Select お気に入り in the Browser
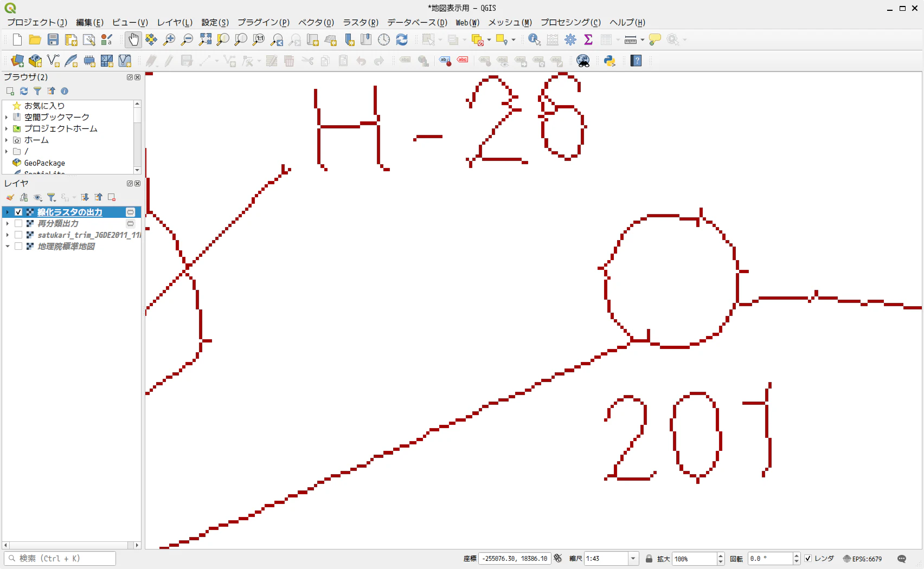The width and height of the screenshot is (924, 569). click(x=44, y=106)
